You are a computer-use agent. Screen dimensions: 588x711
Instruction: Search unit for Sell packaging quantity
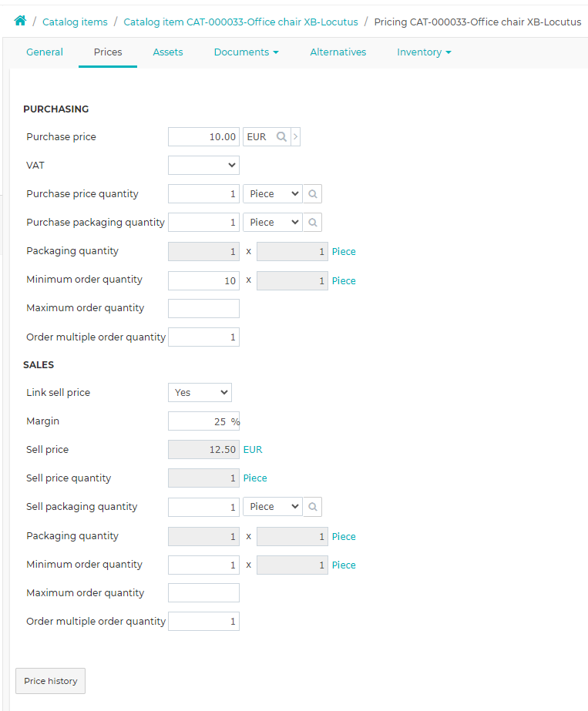click(x=313, y=507)
